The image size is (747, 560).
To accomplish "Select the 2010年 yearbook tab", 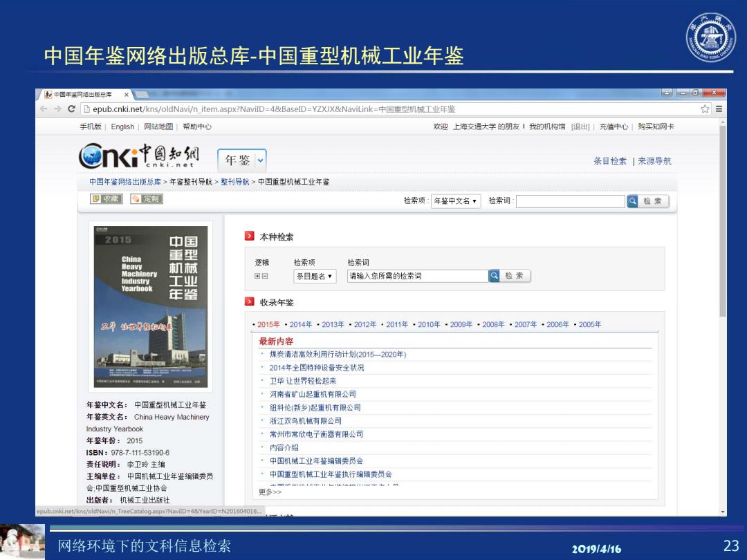I will pos(429,324).
